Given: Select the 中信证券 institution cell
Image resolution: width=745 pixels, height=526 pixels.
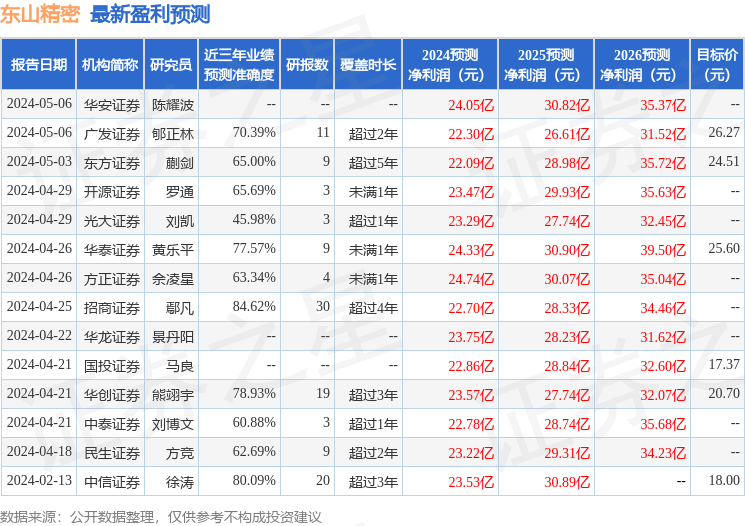Looking at the screenshot, I should coord(112,481).
